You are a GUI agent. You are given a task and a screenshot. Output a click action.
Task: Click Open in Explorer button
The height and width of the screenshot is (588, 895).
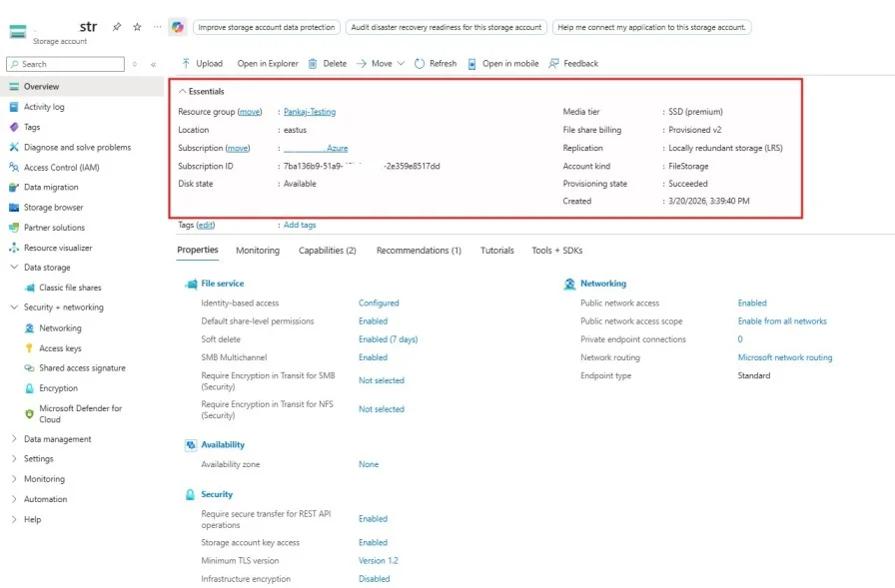(x=268, y=63)
